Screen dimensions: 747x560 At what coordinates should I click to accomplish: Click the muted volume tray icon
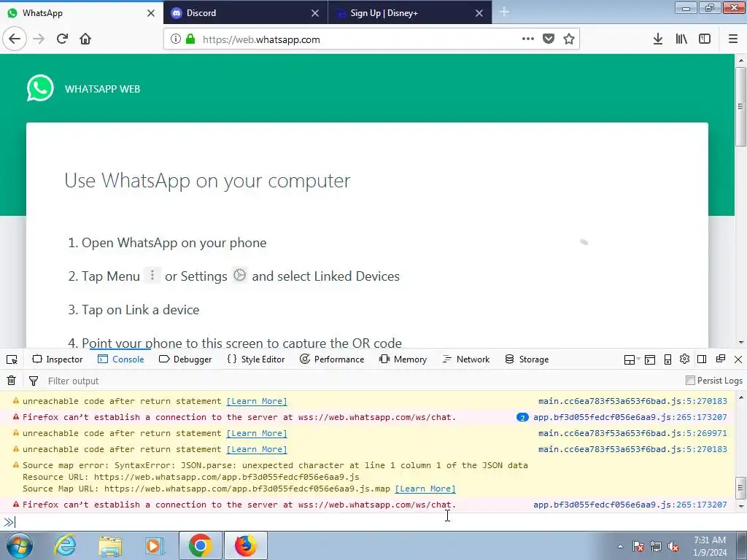coord(673,547)
